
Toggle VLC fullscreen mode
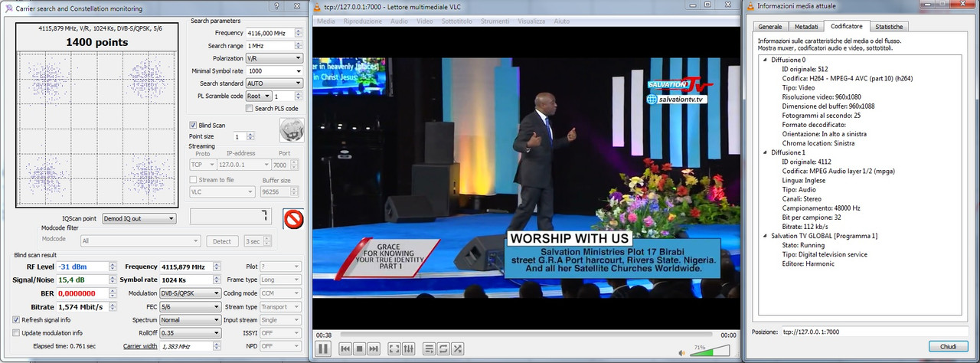(x=394, y=348)
